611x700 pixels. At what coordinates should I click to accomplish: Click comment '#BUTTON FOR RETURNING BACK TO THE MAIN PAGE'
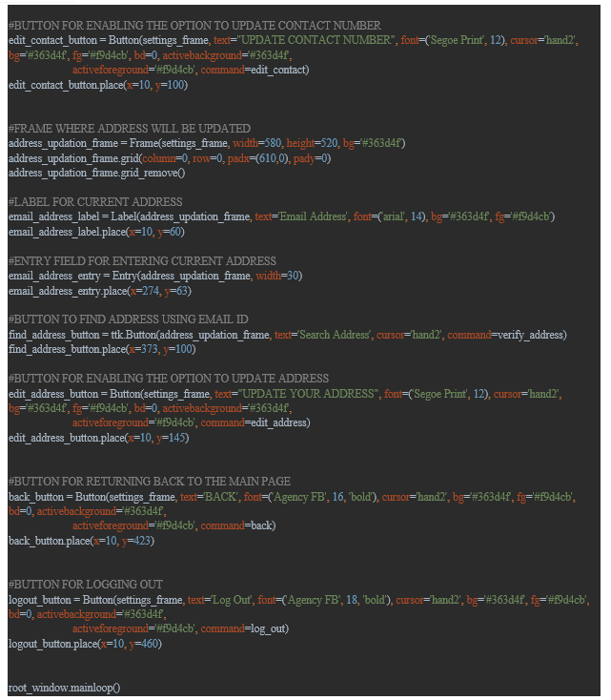click(150, 482)
